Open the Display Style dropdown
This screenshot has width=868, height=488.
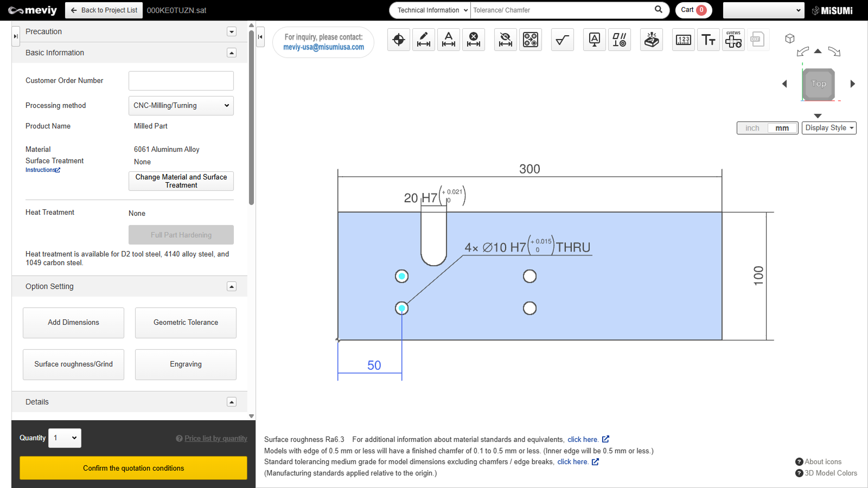point(829,128)
